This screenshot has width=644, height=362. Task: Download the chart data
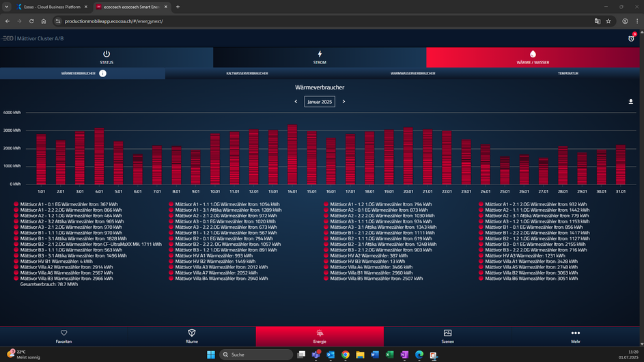pos(631,102)
